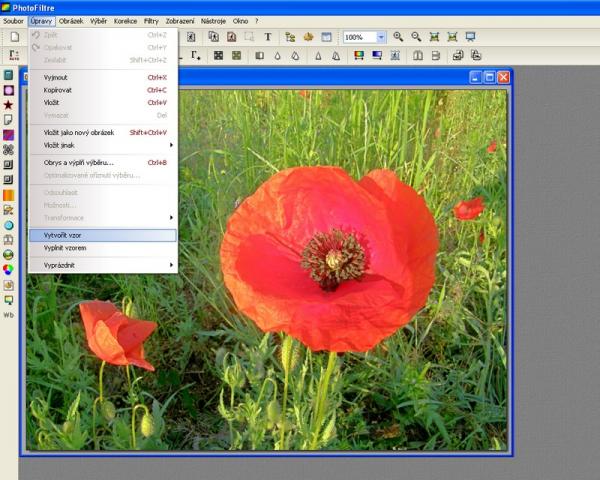This screenshot has height=480, width=600.
Task: Zoom in with the magnifier plus
Action: tap(398, 37)
